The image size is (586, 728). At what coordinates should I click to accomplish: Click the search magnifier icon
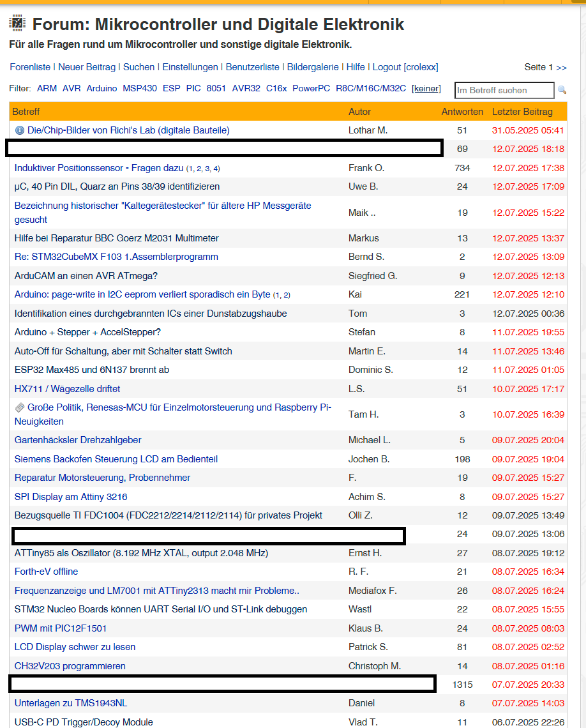pos(562,90)
